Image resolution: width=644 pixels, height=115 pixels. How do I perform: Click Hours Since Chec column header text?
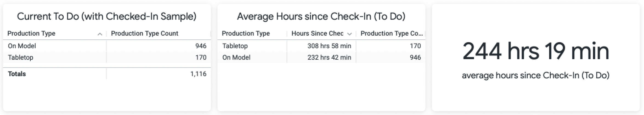(x=317, y=33)
